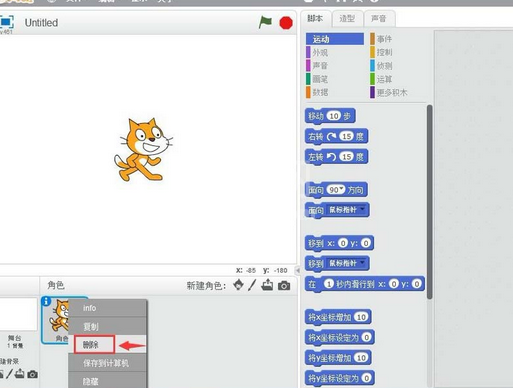The height and width of the screenshot is (388, 513).
Task: Click the Untitled project name field
Action: point(41,23)
